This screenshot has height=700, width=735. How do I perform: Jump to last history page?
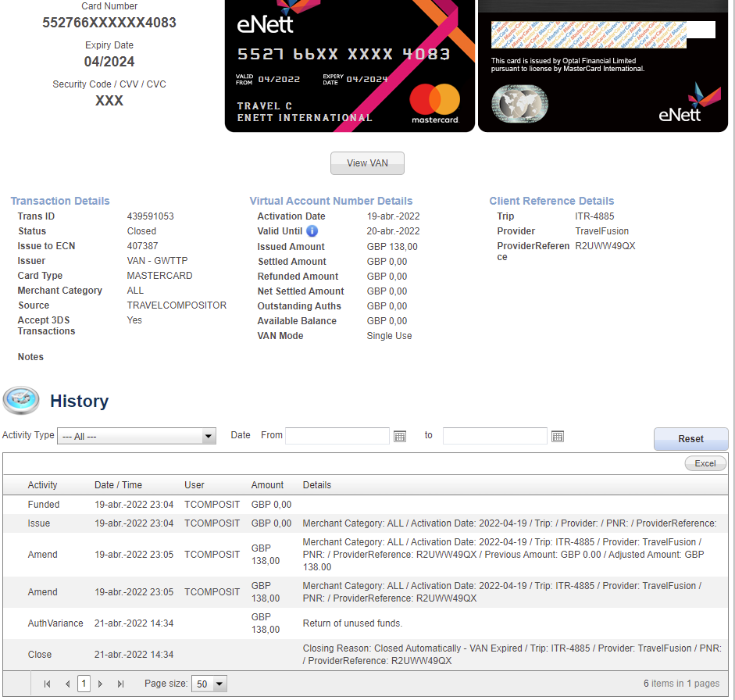coord(120,684)
